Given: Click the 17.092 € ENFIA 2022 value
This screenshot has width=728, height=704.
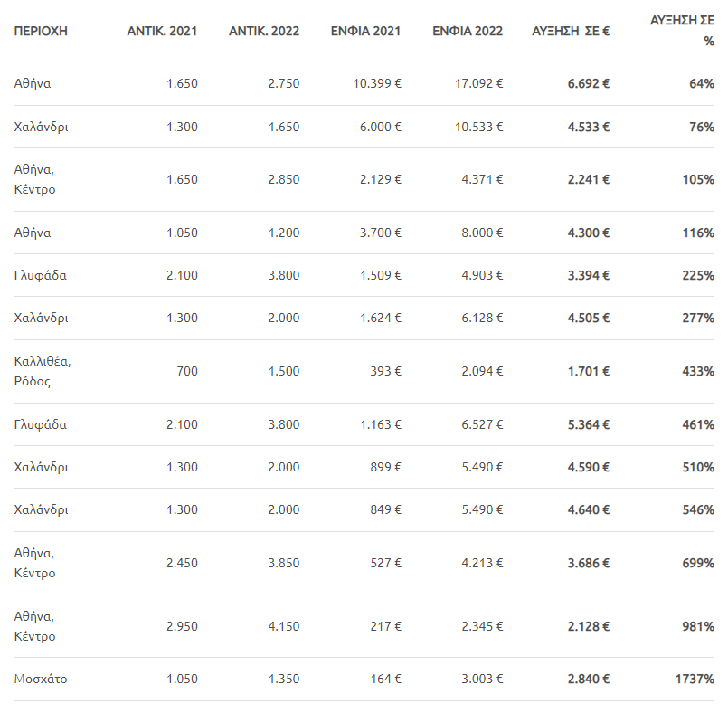Looking at the screenshot, I should tap(478, 83).
